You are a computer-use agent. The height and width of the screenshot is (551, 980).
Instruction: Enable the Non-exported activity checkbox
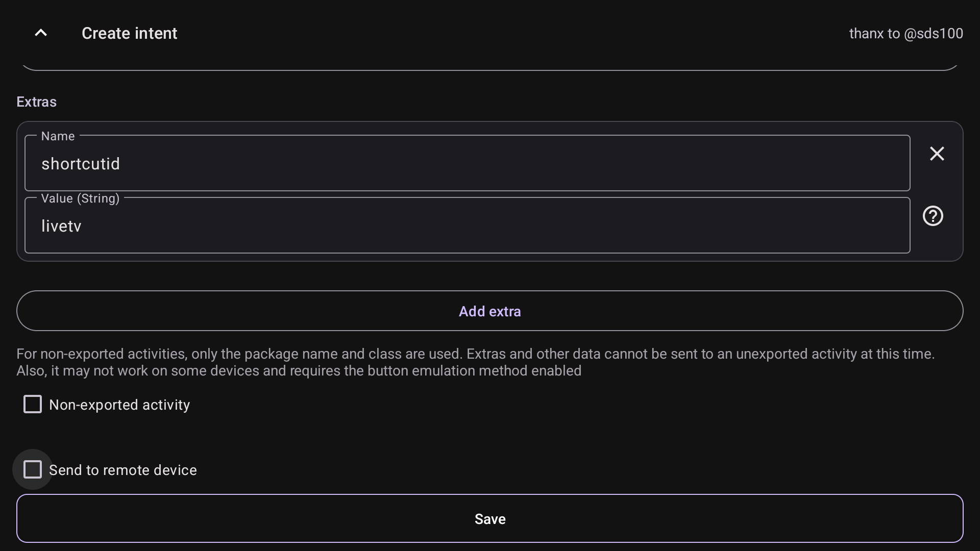click(33, 405)
